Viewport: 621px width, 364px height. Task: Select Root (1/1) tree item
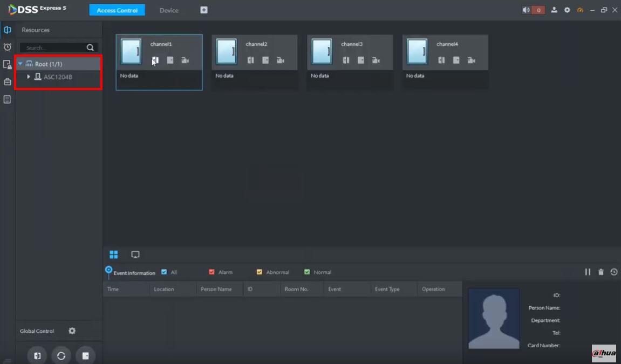[x=49, y=64]
